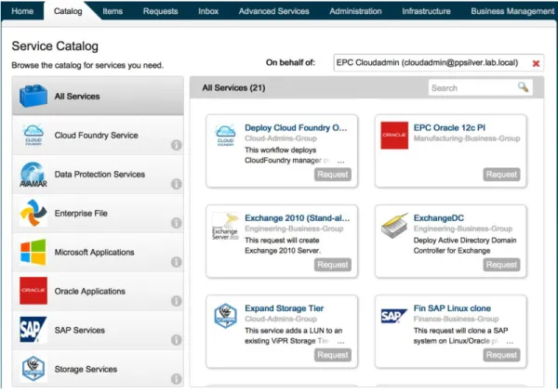This screenshot has width=558, height=392.
Task: Show info for Data Protection Services
Action: [176, 184]
